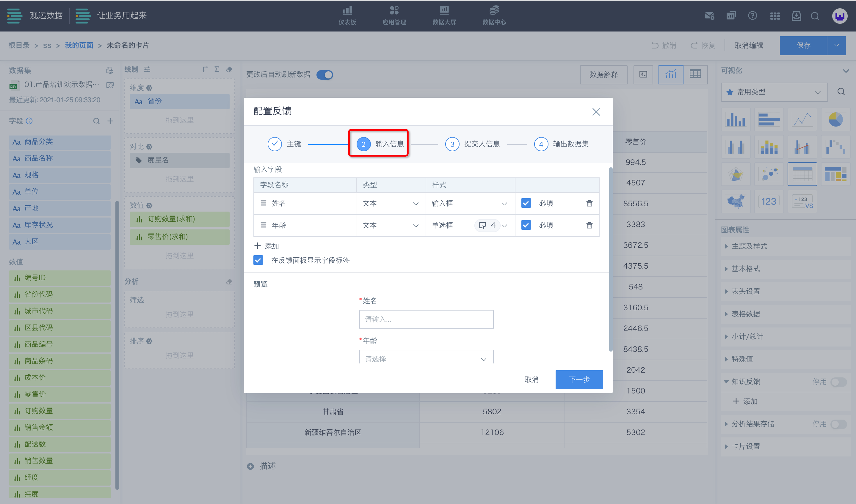
Task: Select the pie chart visualization
Action: (x=835, y=119)
